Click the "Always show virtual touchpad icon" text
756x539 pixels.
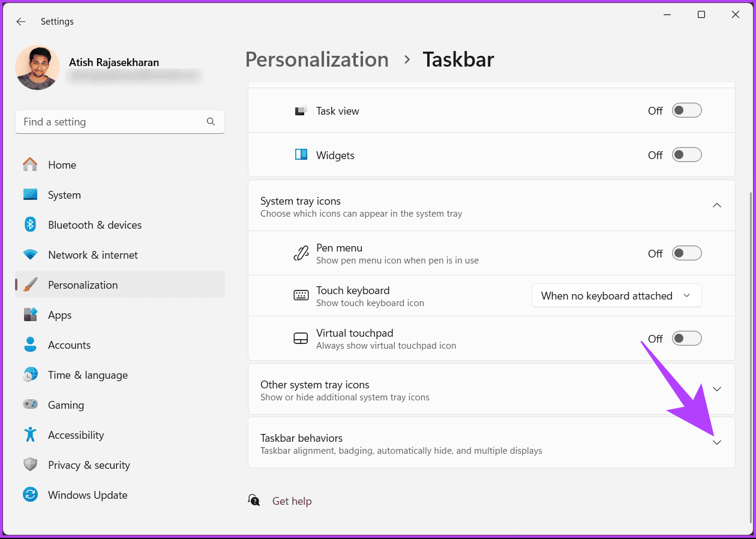(x=386, y=346)
